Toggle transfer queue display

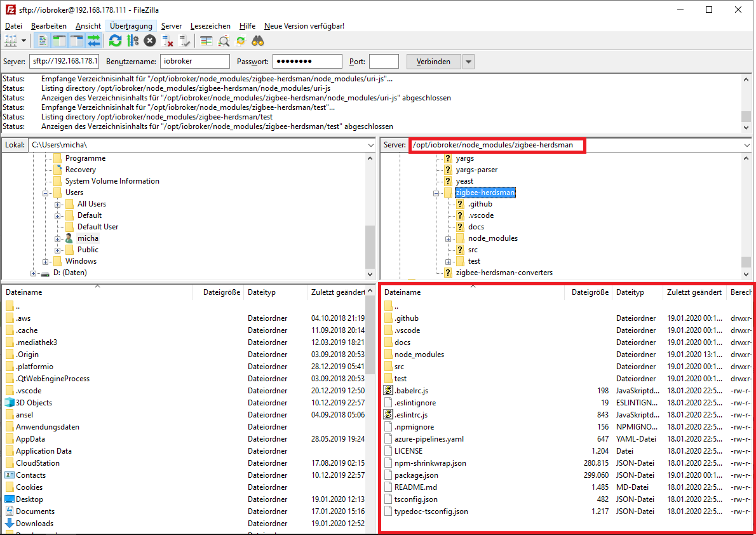93,41
